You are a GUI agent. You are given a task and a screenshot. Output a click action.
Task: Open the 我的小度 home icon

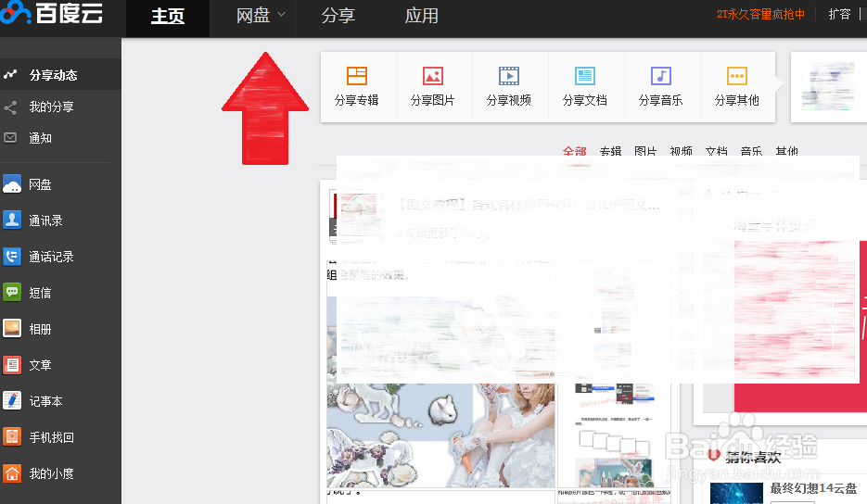tap(12, 473)
